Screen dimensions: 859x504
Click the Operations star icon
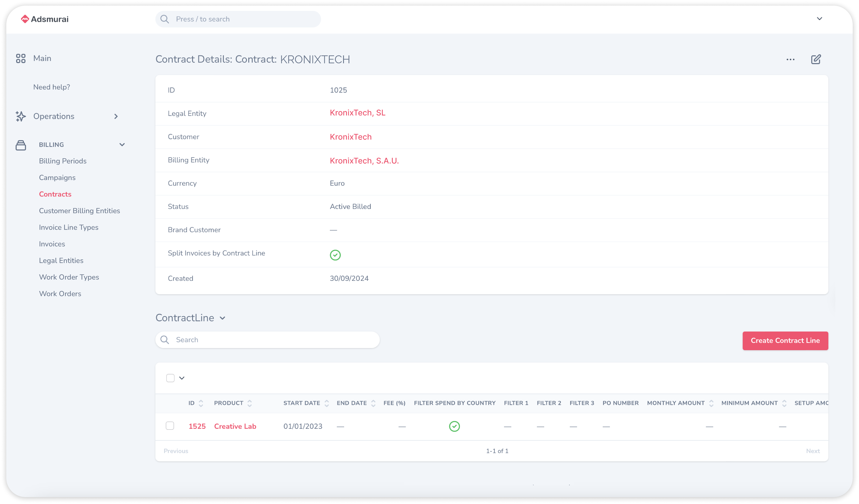click(21, 116)
